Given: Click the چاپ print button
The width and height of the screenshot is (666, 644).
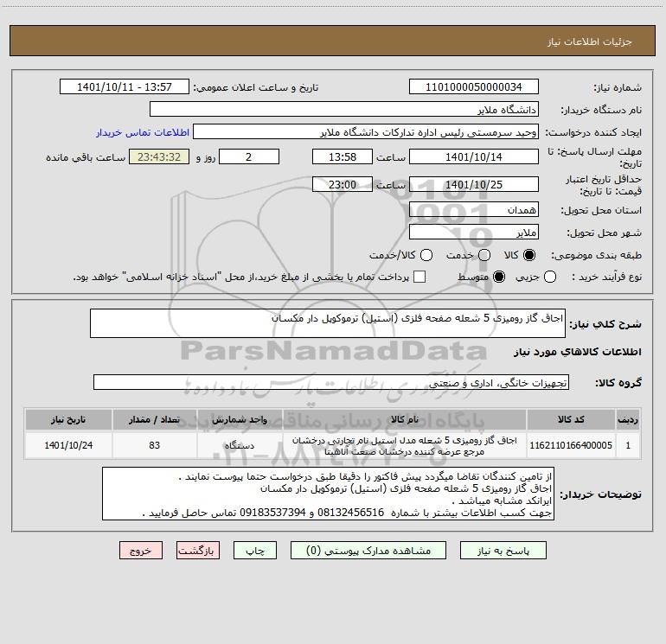Looking at the screenshot, I should [255, 551].
